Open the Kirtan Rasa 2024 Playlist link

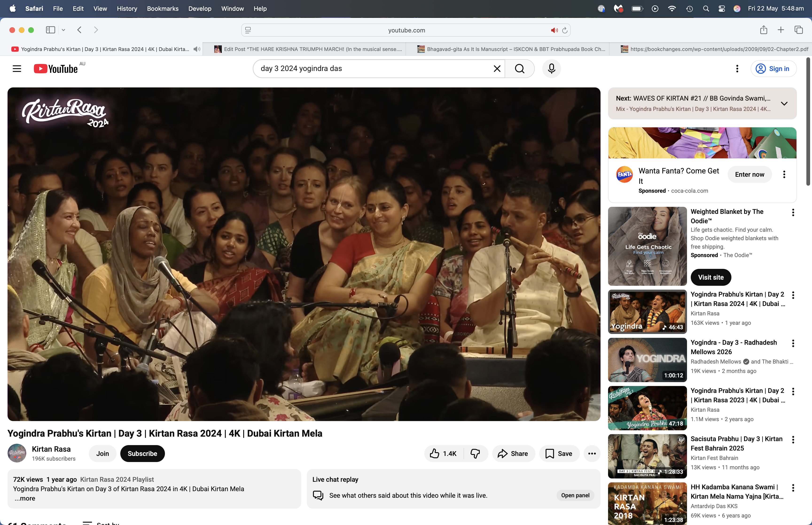pos(117,479)
